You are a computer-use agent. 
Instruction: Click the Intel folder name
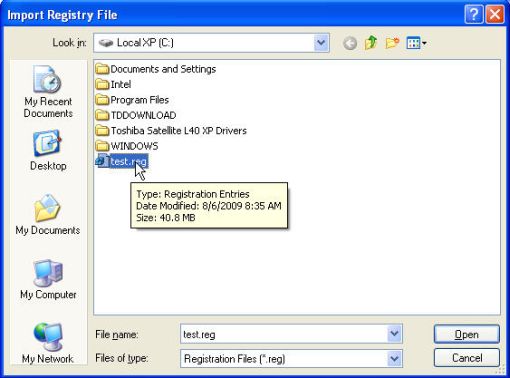[x=121, y=84]
